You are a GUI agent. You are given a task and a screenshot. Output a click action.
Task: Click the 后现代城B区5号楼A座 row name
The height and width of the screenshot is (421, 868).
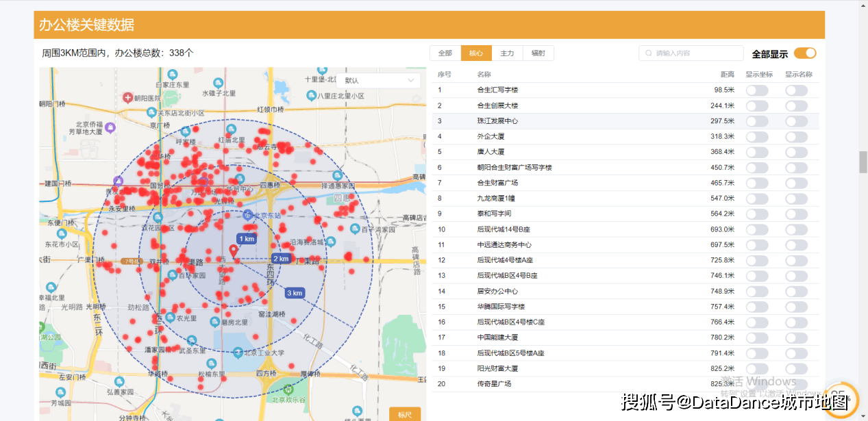click(510, 353)
